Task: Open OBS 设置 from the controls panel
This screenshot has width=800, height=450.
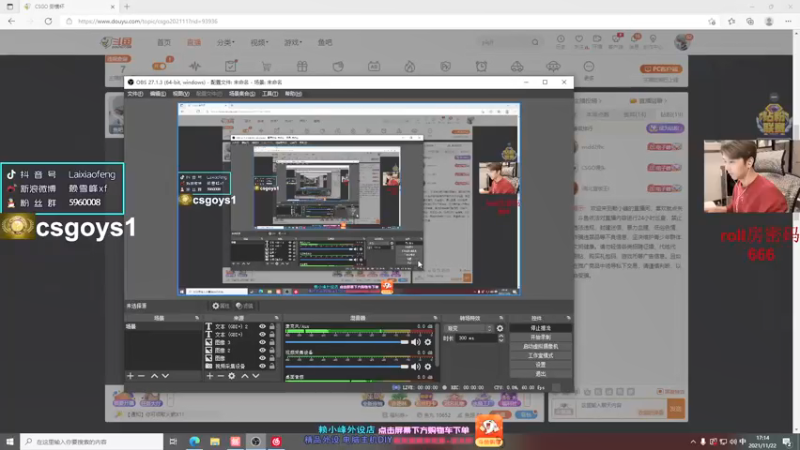Action: pos(540,365)
